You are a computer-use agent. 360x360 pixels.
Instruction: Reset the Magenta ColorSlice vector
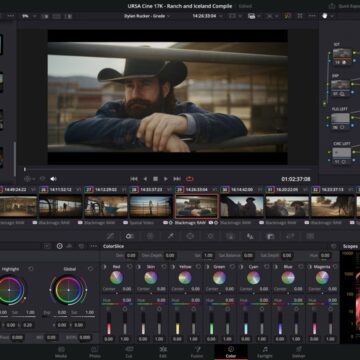click(335, 267)
